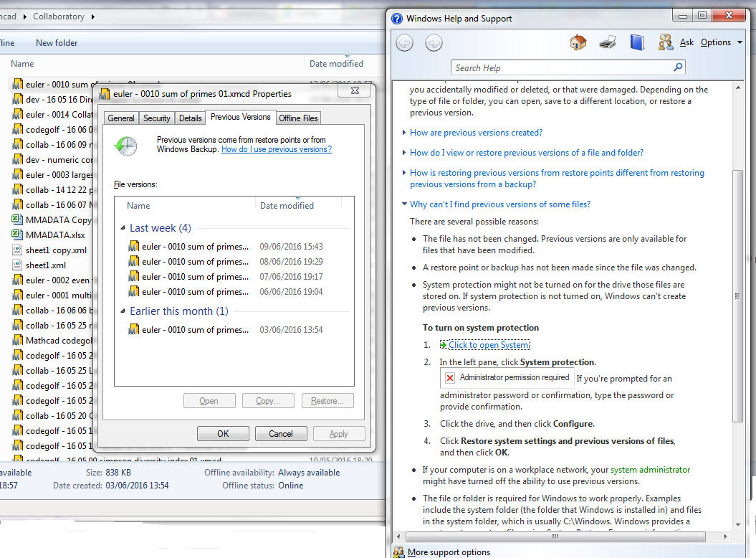The height and width of the screenshot is (558, 756).
Task: Click Collaboratory in the address breadcrumb
Action: point(59,16)
